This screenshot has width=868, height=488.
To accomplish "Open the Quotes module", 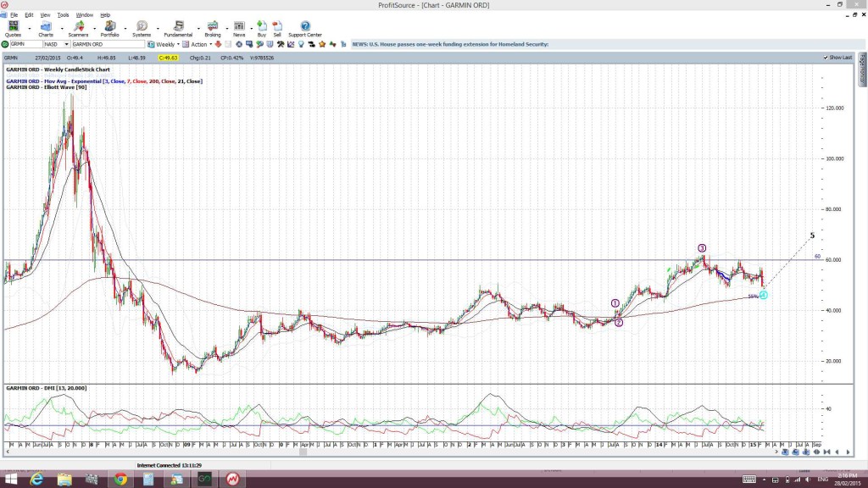I will tap(13, 29).
